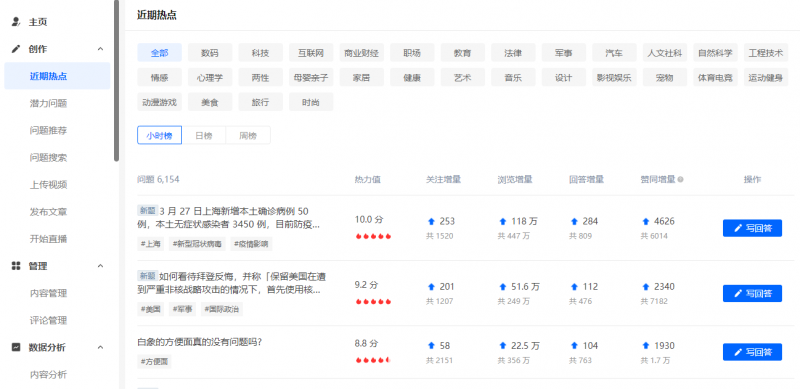Click 写回答 for the 白象方便面 question

[752, 352]
